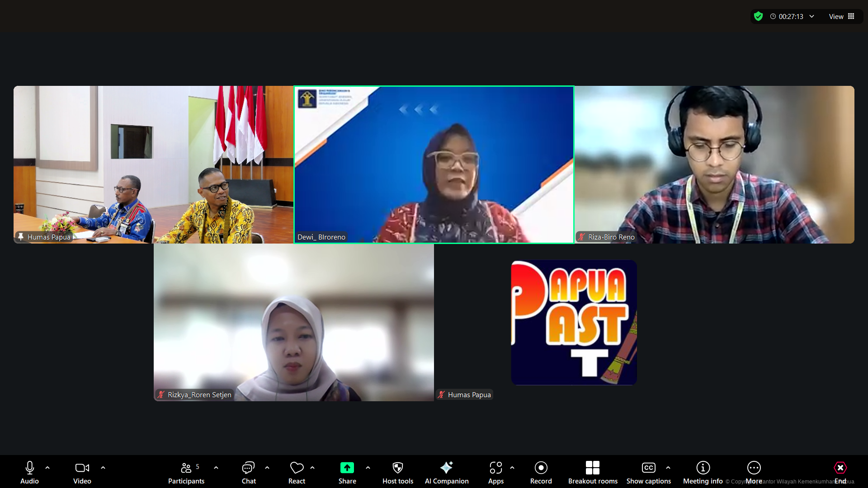Open the Chat panel
The image size is (868, 488).
248,468
